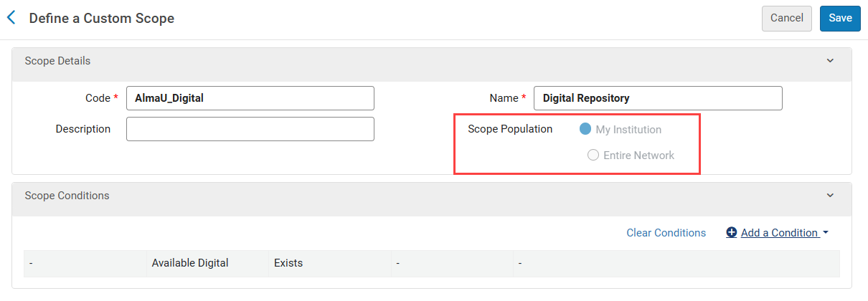
Task: Click the Scope Population label
Action: pos(510,129)
